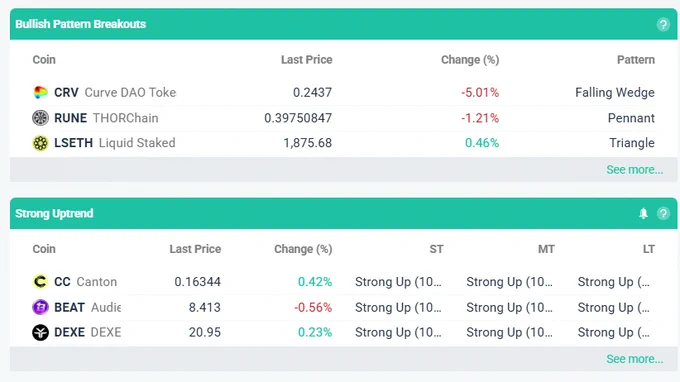The height and width of the screenshot is (382, 680).
Task: Click the Strong Uptrend alert bell icon
Action: click(x=643, y=213)
